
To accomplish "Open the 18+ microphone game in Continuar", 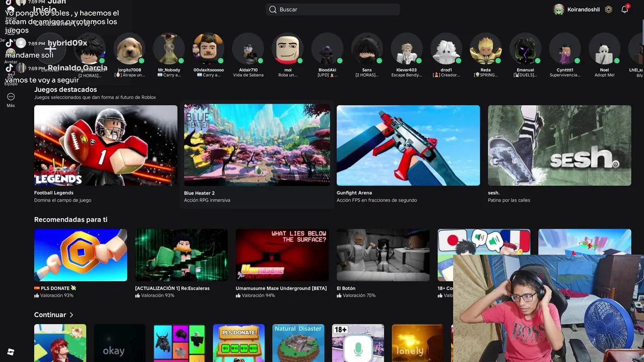I will 358,343.
